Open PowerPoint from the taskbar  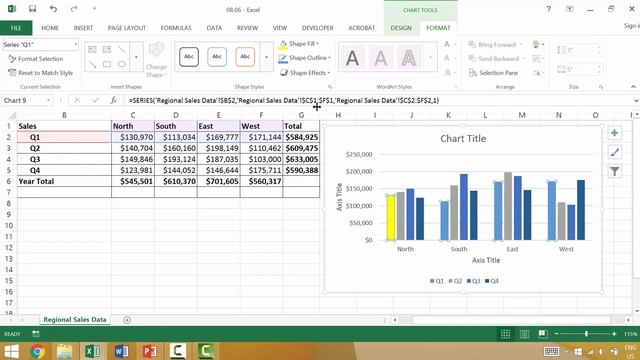[x=149, y=351]
